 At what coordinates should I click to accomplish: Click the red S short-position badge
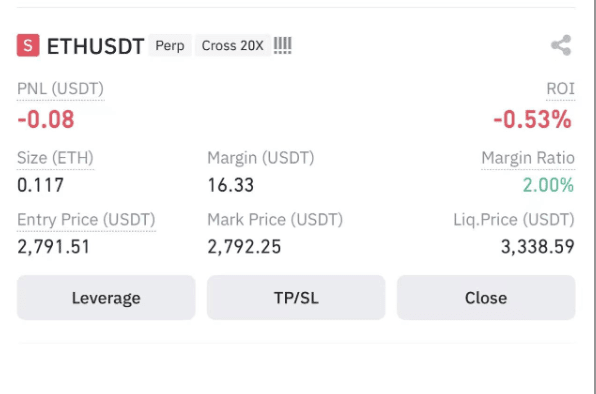(28, 45)
